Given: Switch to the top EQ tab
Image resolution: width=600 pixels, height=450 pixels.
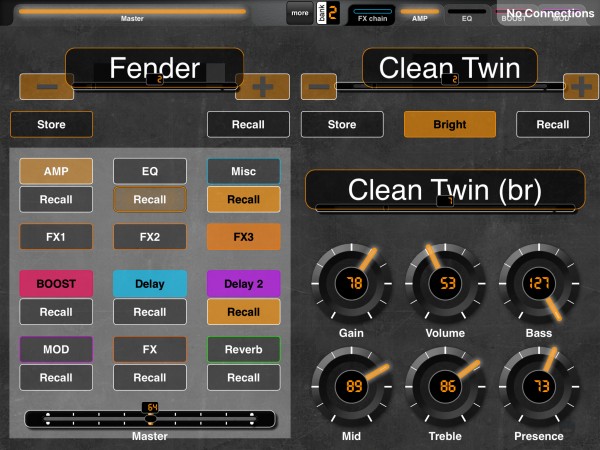Looking at the screenshot, I should (x=467, y=15).
